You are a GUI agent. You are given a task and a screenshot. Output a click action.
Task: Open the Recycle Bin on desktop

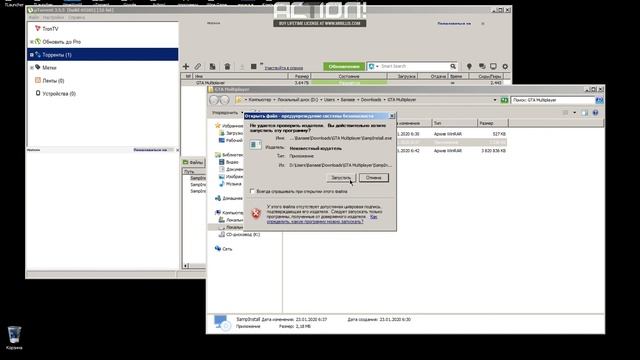[14, 338]
